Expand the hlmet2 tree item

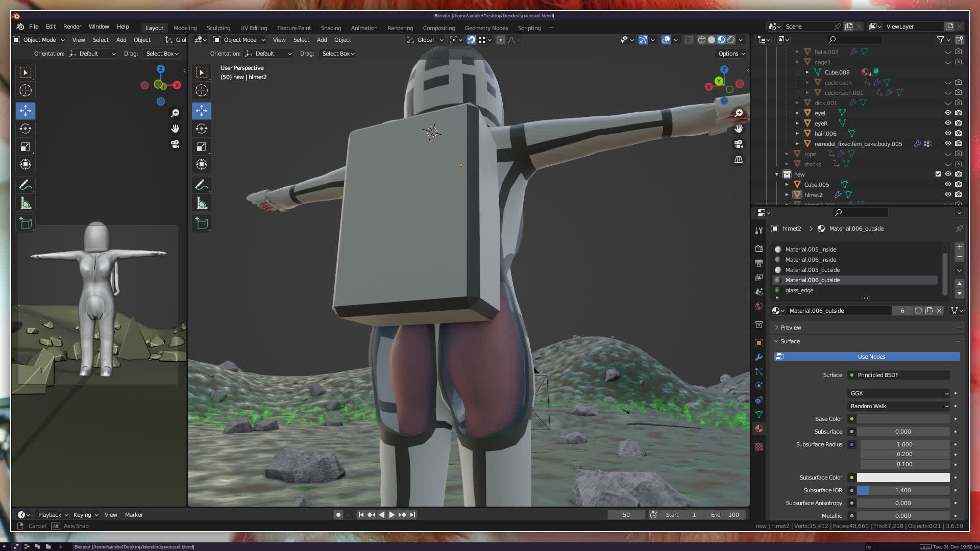pos(787,194)
